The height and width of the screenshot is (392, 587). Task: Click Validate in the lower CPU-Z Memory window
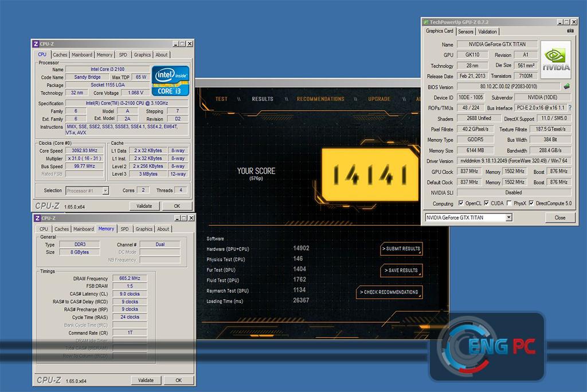[x=146, y=380]
